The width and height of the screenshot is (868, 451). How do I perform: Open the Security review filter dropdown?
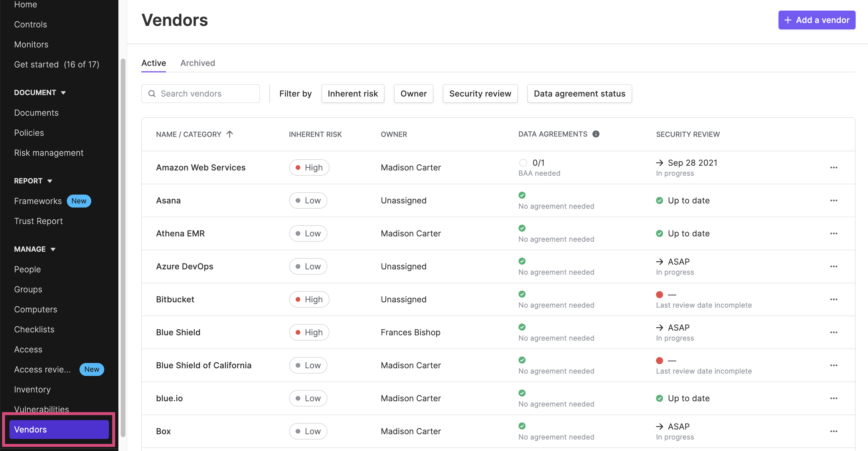pyautogui.click(x=480, y=94)
